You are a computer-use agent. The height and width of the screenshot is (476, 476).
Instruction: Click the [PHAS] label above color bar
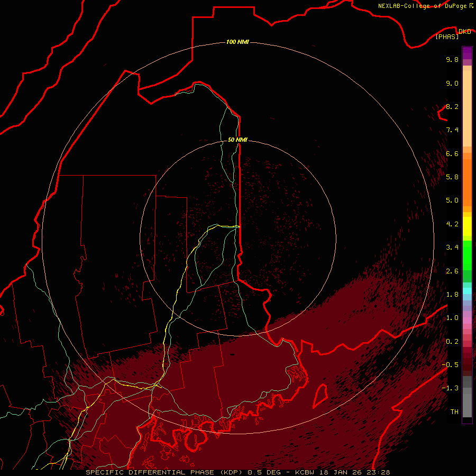[447, 36]
